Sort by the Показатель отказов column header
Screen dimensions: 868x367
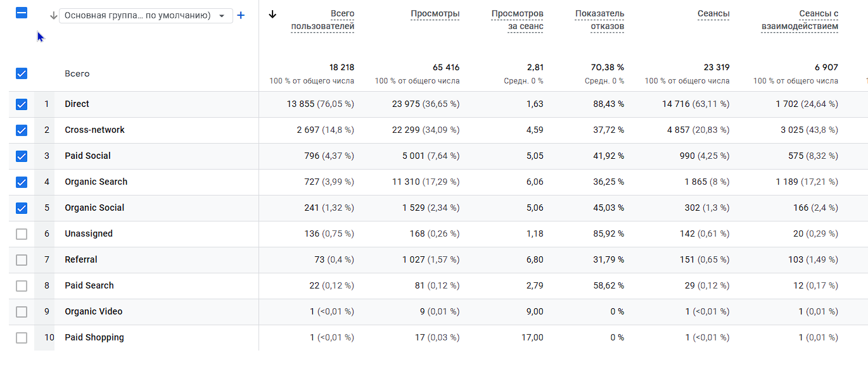[x=599, y=20]
